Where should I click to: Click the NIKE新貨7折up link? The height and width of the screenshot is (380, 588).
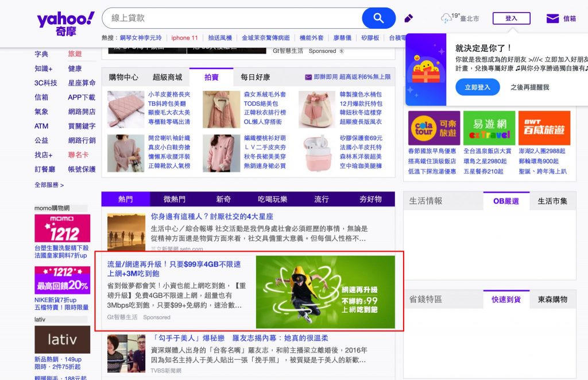point(56,300)
